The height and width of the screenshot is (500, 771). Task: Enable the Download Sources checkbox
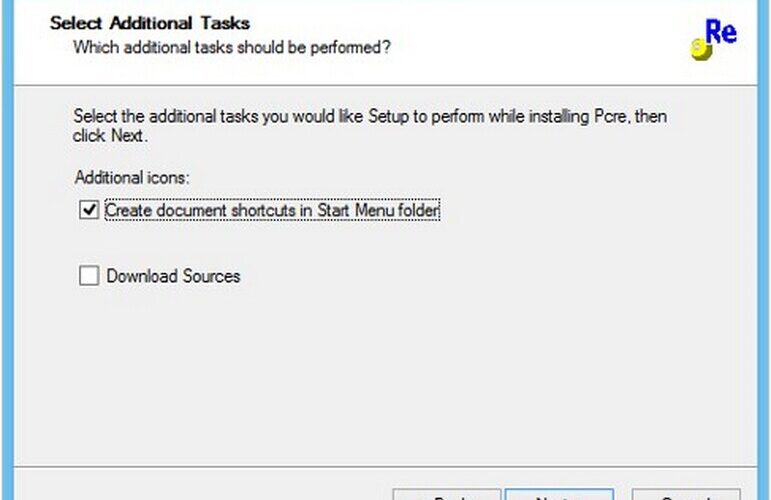coord(89,276)
